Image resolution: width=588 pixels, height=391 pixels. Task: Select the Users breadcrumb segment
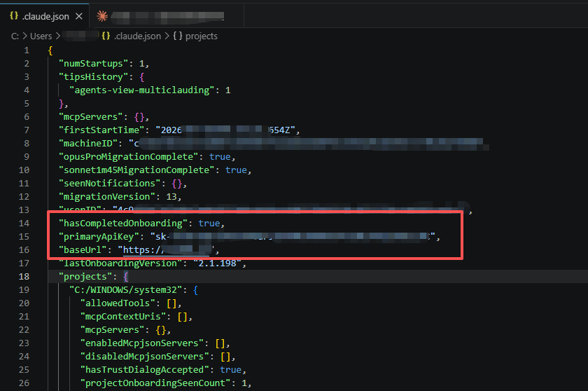point(41,36)
